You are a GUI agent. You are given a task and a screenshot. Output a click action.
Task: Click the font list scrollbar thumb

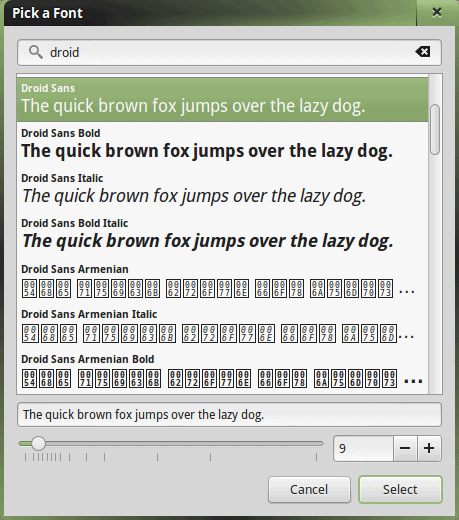(x=435, y=129)
